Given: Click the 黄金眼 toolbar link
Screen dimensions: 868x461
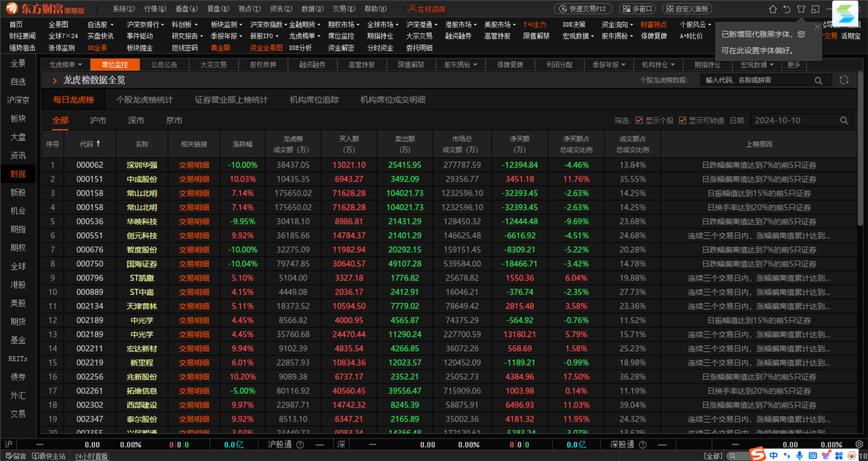Looking at the screenshot, I should click(221, 48).
